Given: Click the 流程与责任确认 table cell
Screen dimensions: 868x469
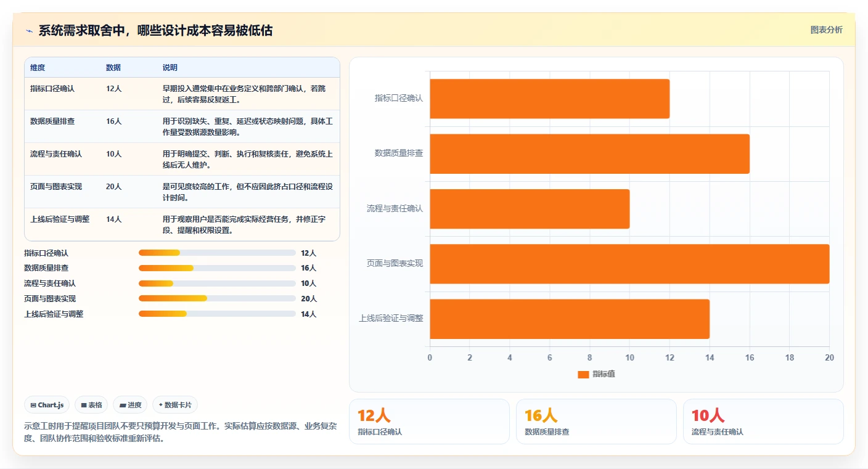Looking at the screenshot, I should coord(56,154).
